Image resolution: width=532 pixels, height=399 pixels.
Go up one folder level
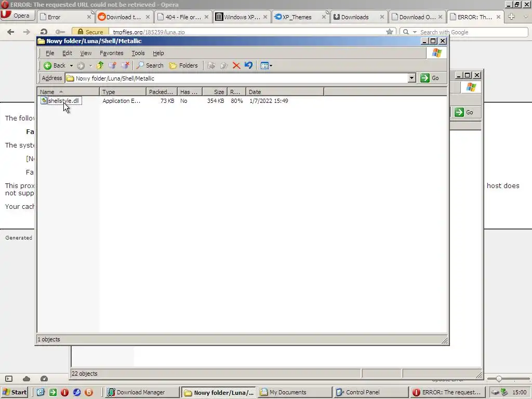coord(100,65)
